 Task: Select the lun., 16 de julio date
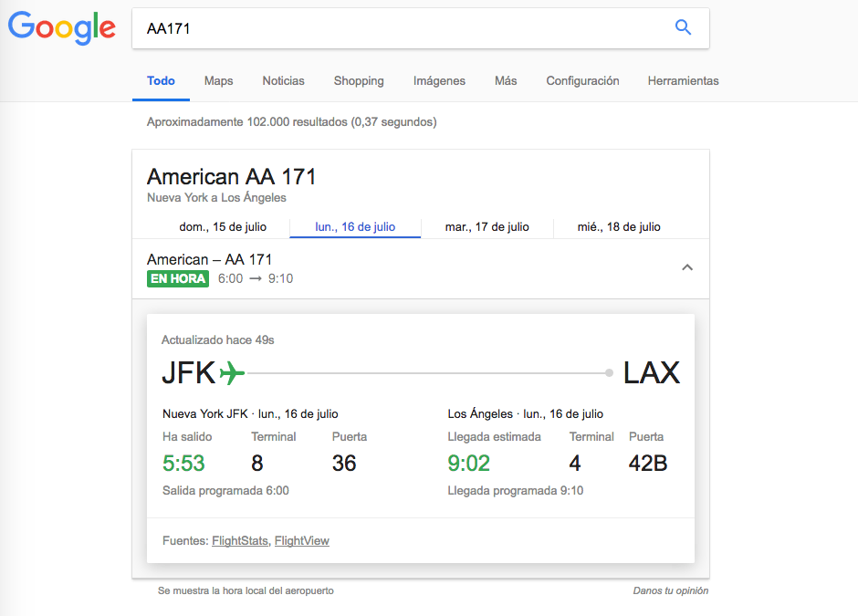355,226
